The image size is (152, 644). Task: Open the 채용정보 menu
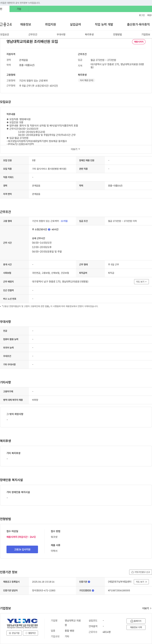click(x=25, y=24)
